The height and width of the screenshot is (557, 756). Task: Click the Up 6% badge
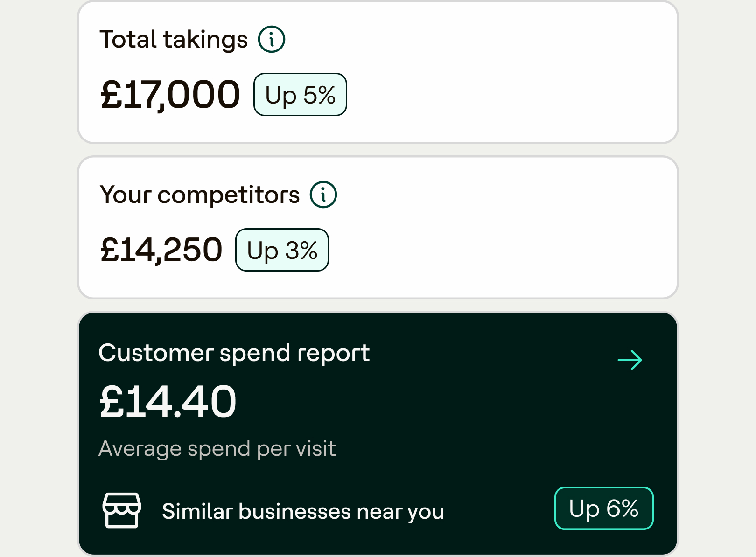pos(603,508)
